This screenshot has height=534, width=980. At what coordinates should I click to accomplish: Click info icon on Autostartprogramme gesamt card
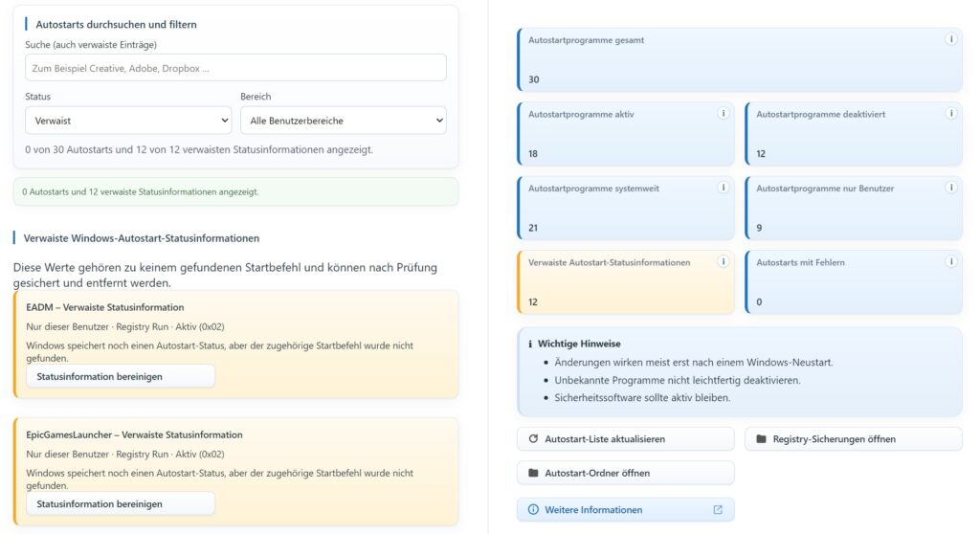[x=950, y=39]
